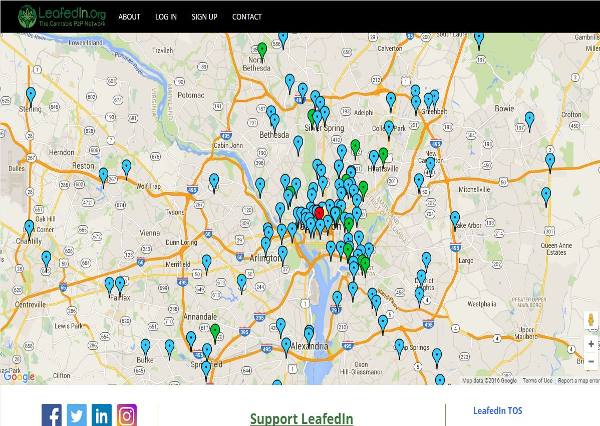Open the LeafedIn TOS link

coord(497,411)
